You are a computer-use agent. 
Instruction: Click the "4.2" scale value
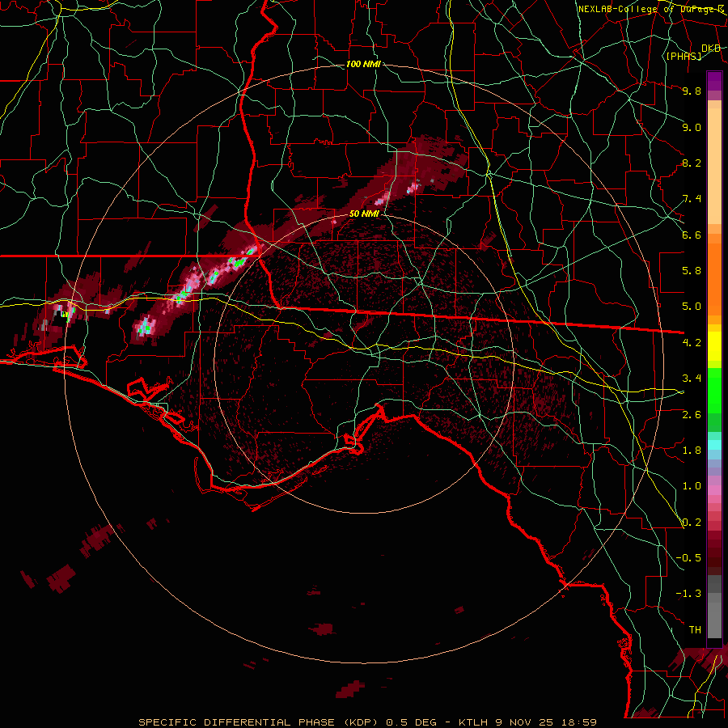[692, 343]
